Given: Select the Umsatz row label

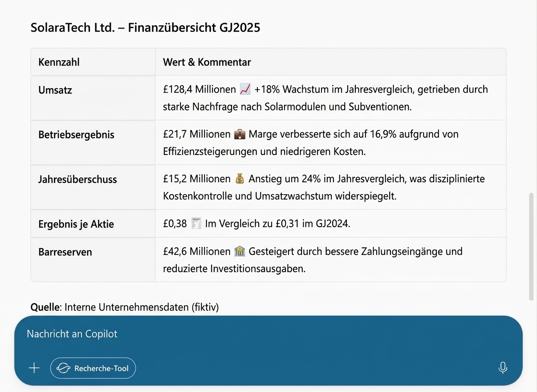Looking at the screenshot, I should (55, 90).
